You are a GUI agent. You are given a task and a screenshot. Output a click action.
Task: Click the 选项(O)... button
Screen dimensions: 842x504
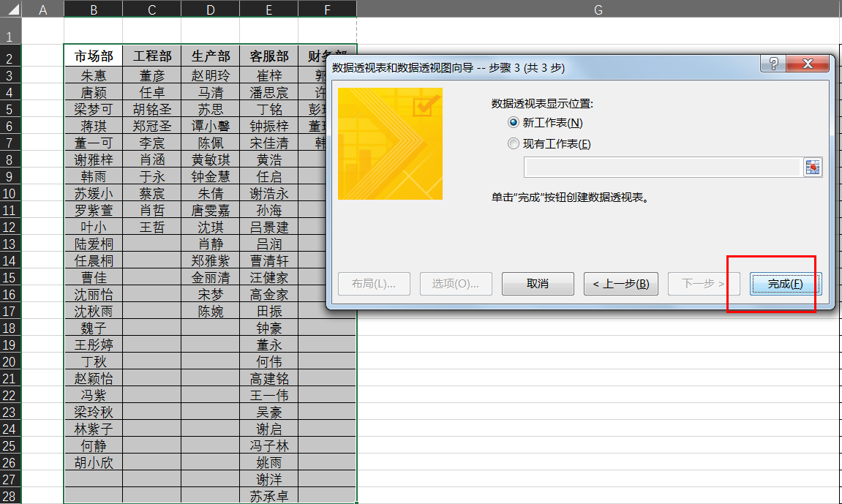click(455, 283)
